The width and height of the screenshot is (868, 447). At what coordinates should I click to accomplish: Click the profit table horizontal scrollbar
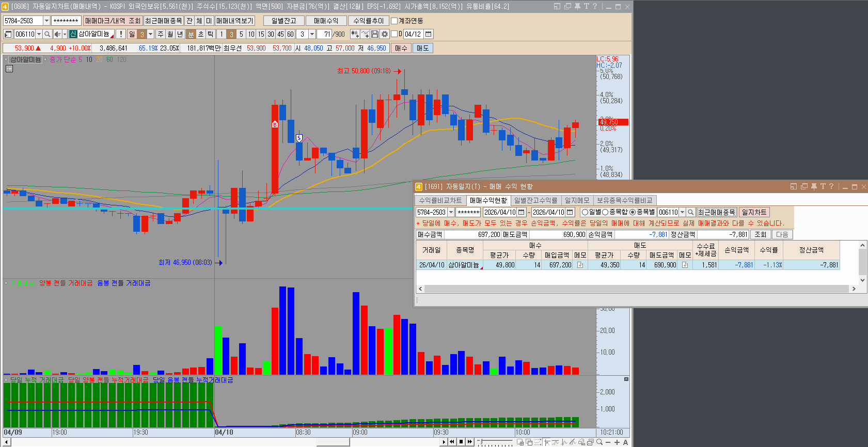click(x=637, y=289)
